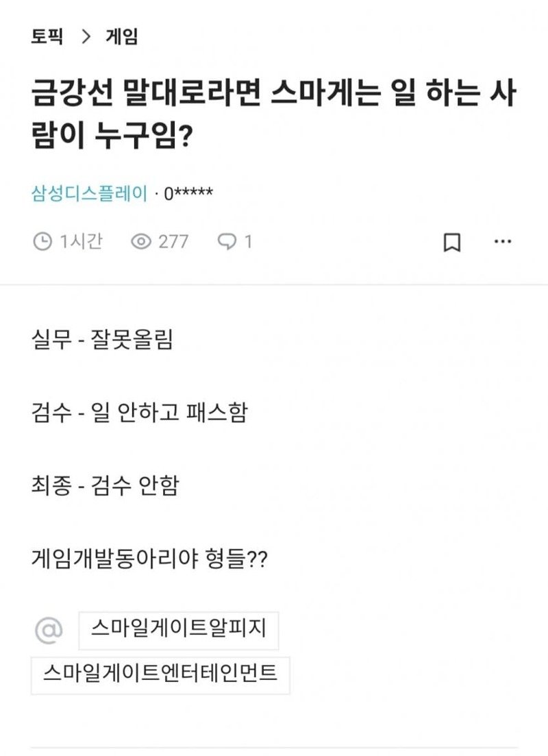The height and width of the screenshot is (756, 548).
Task: Open the 스마일게이트알피지 company tag
Action: coord(178,631)
